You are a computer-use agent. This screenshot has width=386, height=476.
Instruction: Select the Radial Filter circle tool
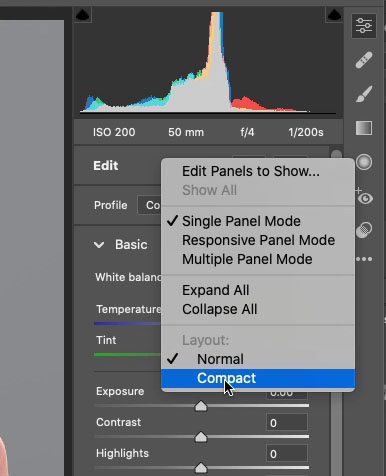tap(364, 162)
